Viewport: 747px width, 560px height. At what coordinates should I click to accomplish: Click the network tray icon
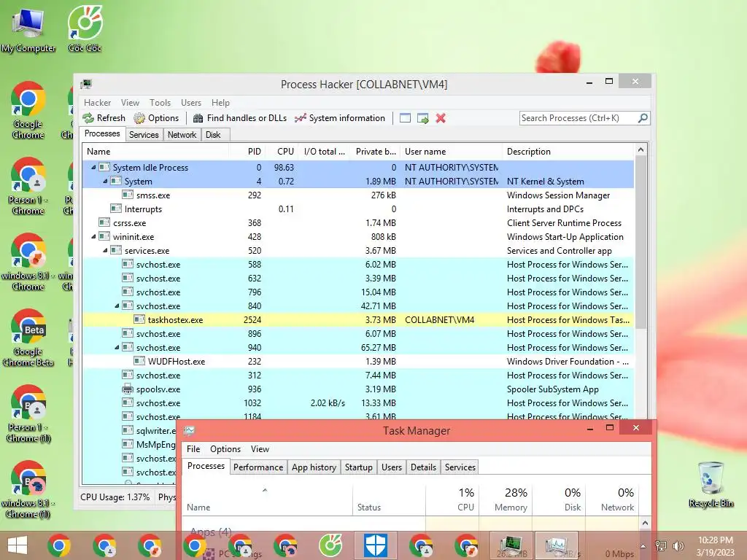[x=661, y=545]
